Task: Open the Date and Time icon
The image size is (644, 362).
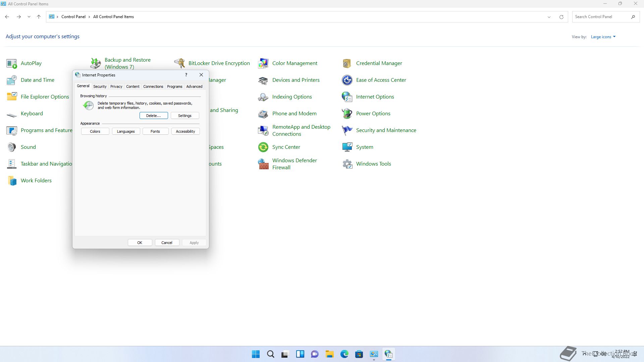Action: 12,80
